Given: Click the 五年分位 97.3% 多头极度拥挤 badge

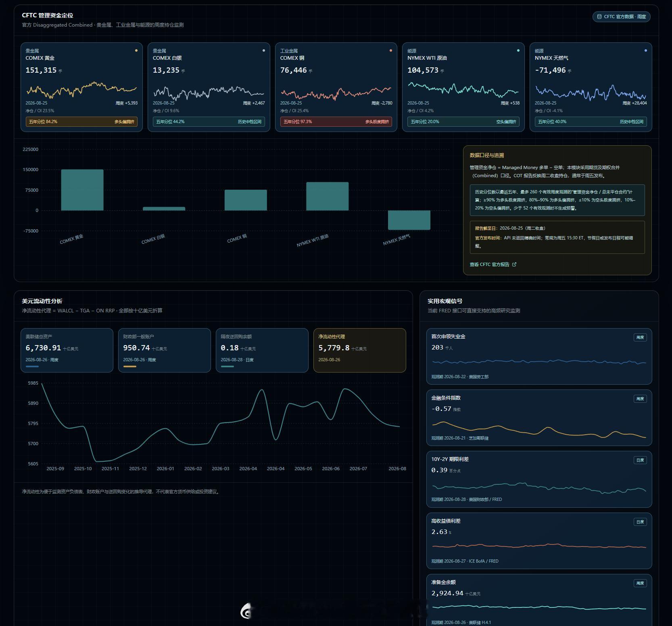Looking at the screenshot, I should coord(336,121).
